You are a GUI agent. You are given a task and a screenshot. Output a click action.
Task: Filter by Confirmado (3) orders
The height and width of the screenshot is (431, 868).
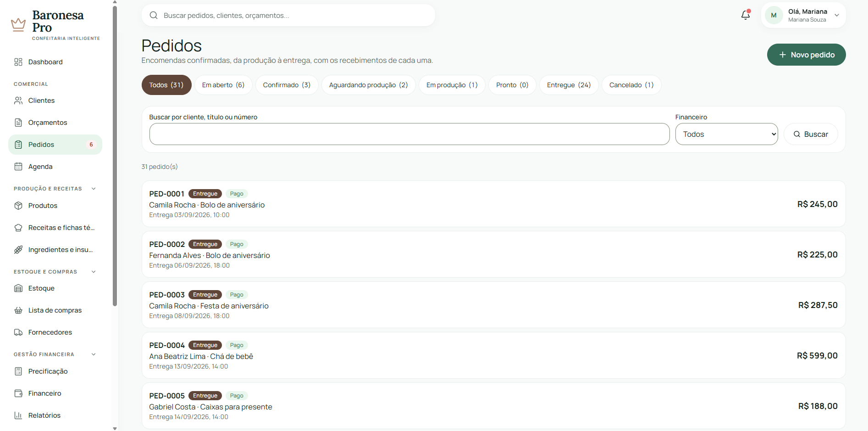click(x=287, y=85)
